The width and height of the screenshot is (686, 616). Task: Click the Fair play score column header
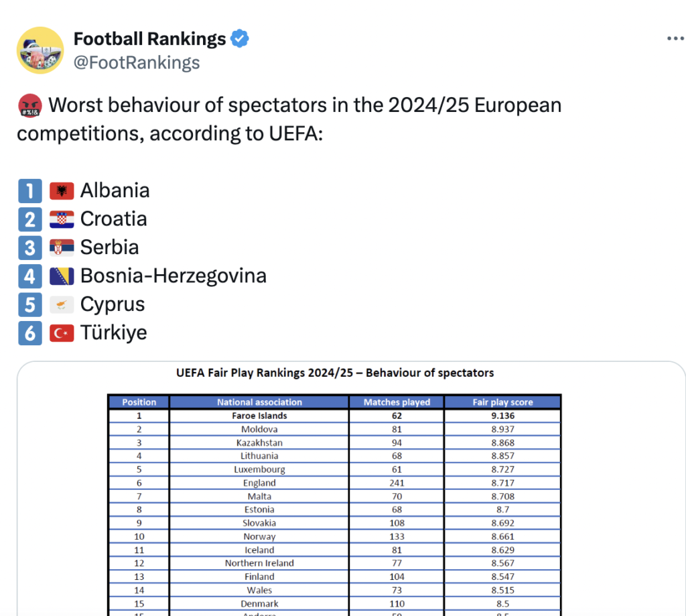[502, 402]
